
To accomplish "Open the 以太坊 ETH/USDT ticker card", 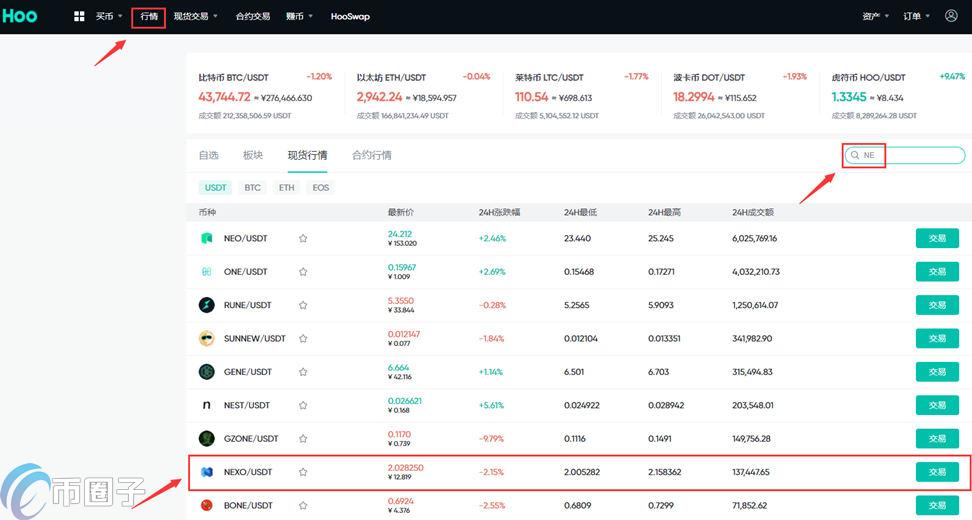I will point(423,96).
